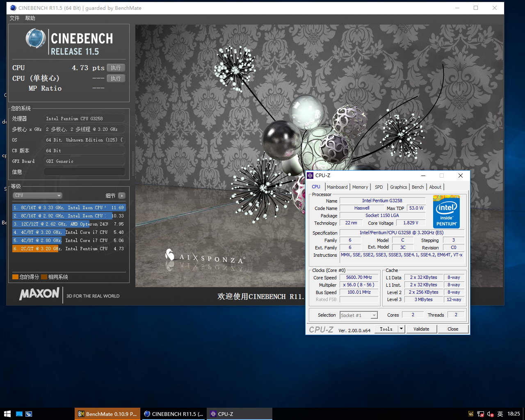525x420 pixels.
Task: Click the Cinebench title bar app icon
Action: pyautogui.click(x=13, y=8)
